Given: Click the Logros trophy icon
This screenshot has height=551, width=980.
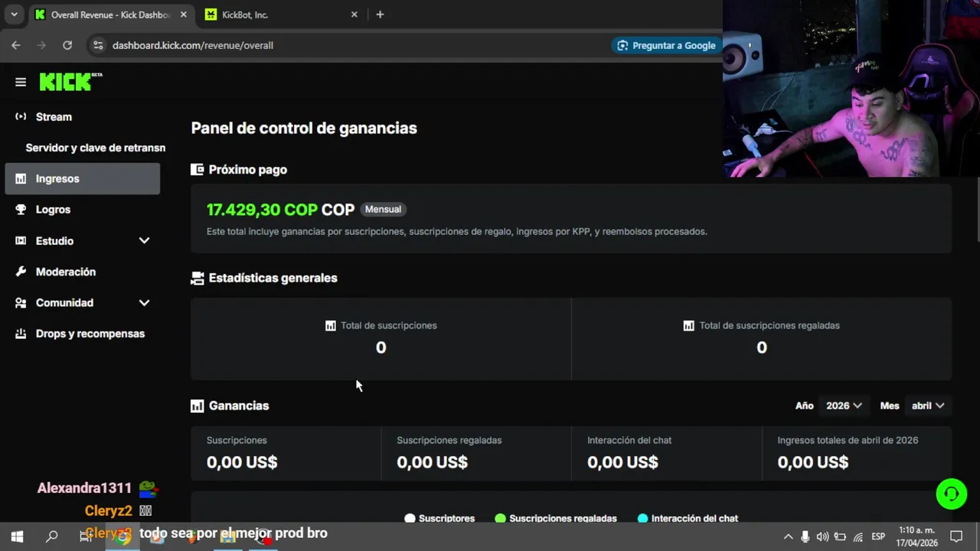Looking at the screenshot, I should (21, 210).
